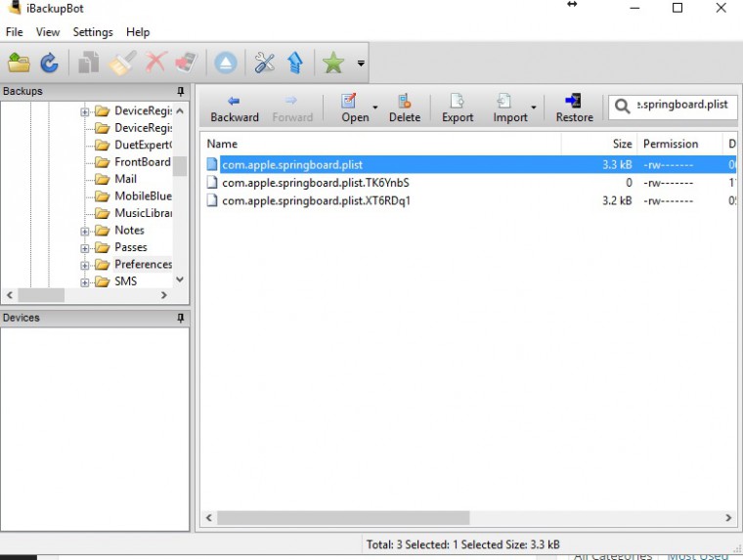Image resolution: width=743 pixels, height=560 pixels.
Task: Click the wrench and screwdriver tools icon
Action: coord(264,64)
